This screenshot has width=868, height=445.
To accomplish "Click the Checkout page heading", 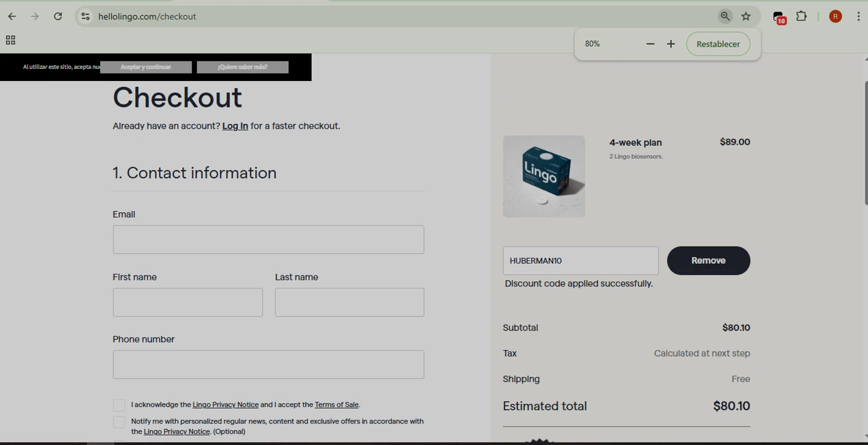I will click(x=178, y=97).
